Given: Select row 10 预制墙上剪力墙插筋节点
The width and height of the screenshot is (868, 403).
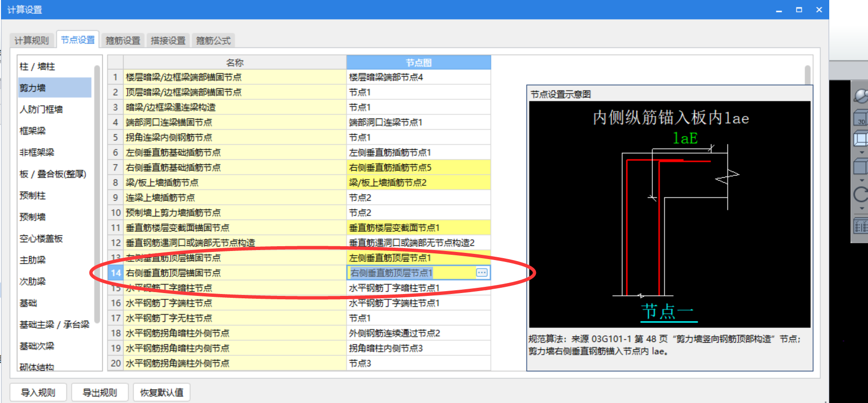Looking at the screenshot, I should pyautogui.click(x=235, y=213).
